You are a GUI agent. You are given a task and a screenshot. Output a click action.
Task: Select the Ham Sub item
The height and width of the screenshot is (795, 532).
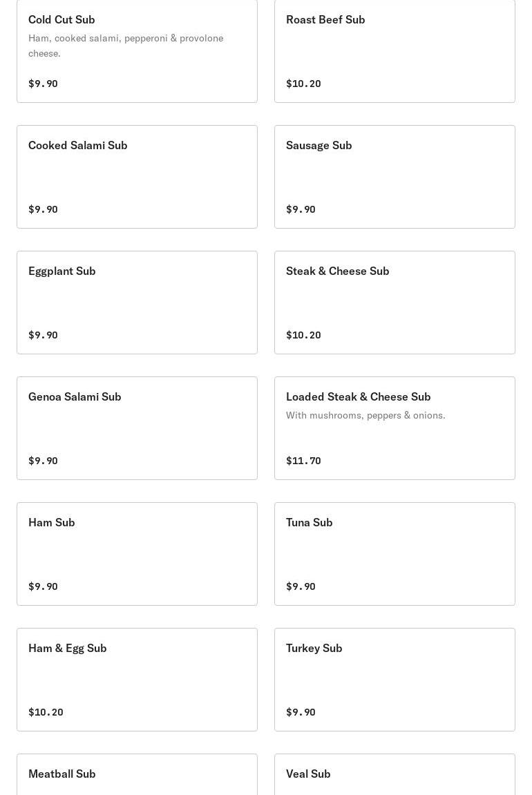click(137, 554)
